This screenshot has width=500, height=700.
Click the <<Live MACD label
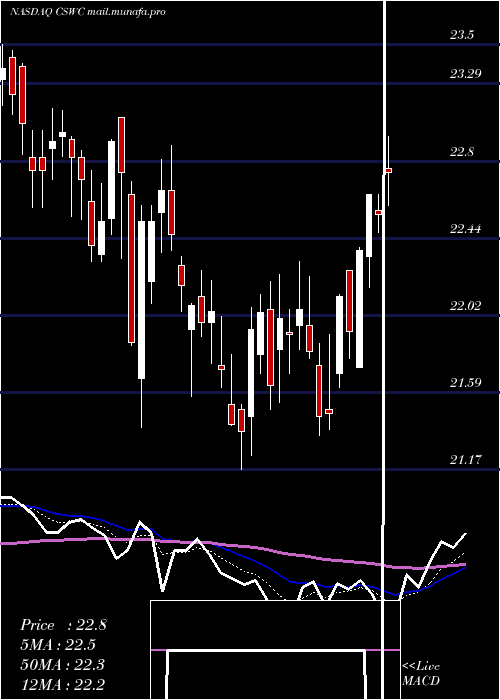[x=421, y=673]
